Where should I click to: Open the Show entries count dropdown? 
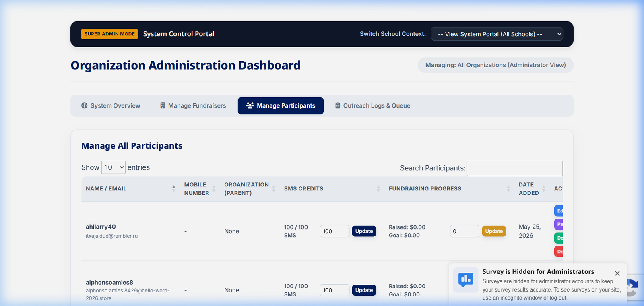click(x=113, y=167)
